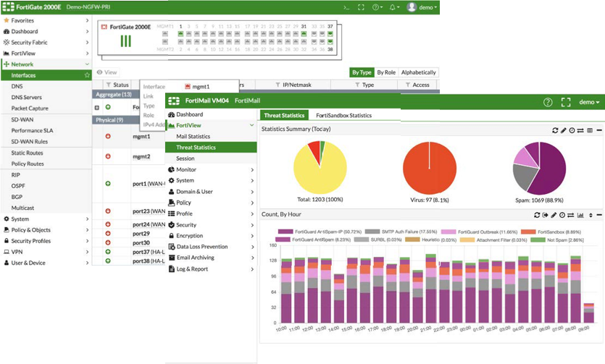
Task: Open Static Routes page
Action: point(27,153)
